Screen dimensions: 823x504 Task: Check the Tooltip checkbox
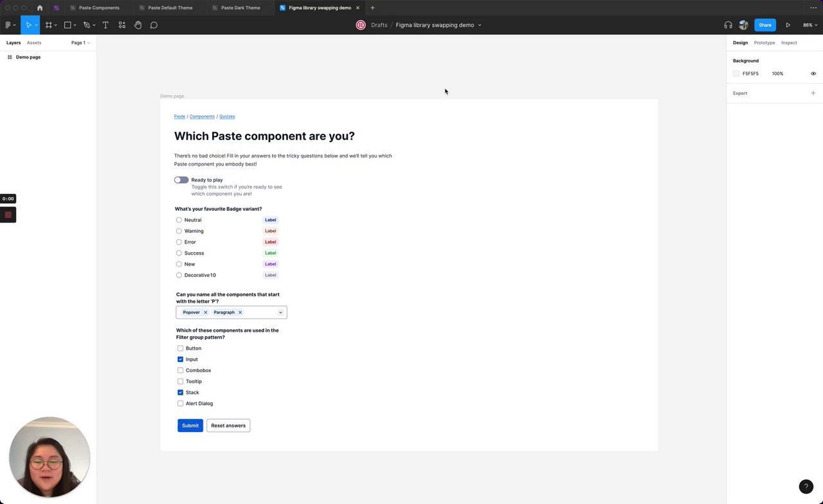pos(180,381)
